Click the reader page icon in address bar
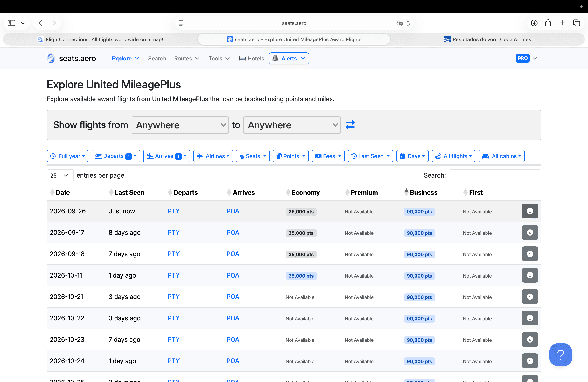 click(181, 23)
